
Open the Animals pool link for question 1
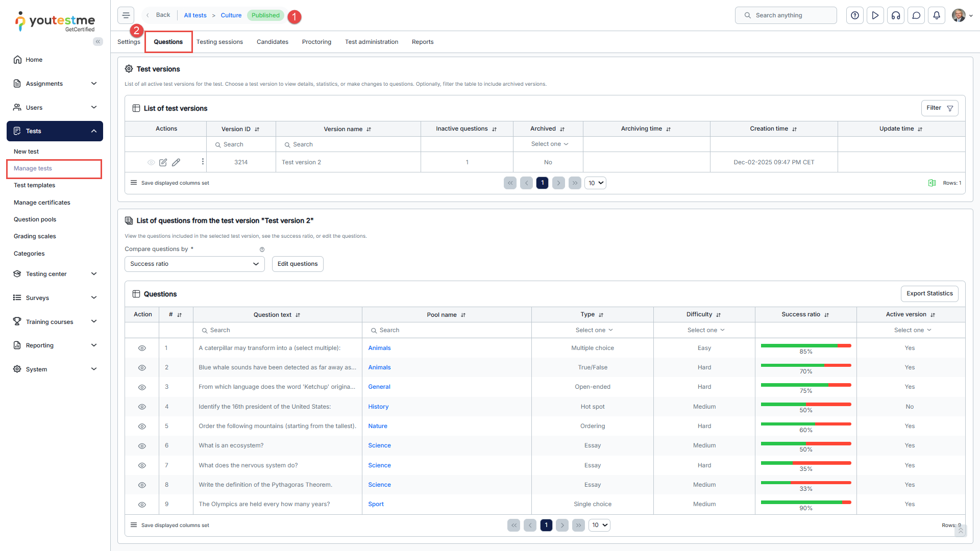pos(379,348)
